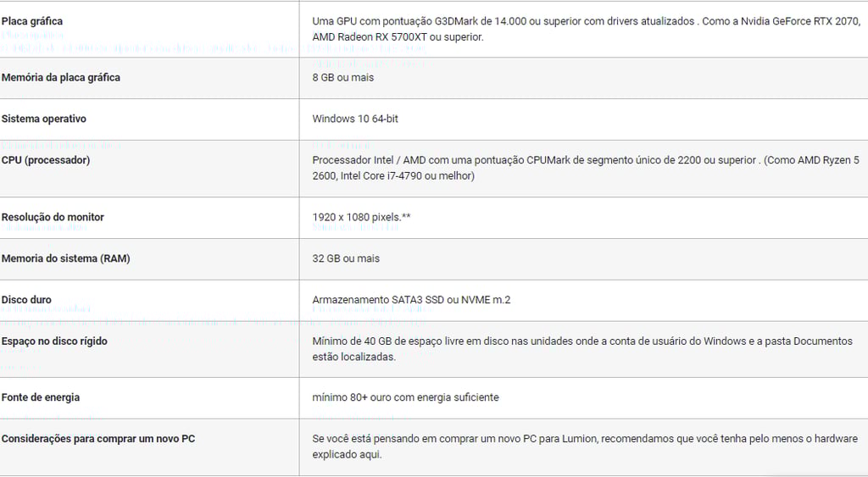The height and width of the screenshot is (477, 868).
Task: Select the 'Mínimo de 40 GB' description text
Action: pyautogui.click(x=582, y=349)
